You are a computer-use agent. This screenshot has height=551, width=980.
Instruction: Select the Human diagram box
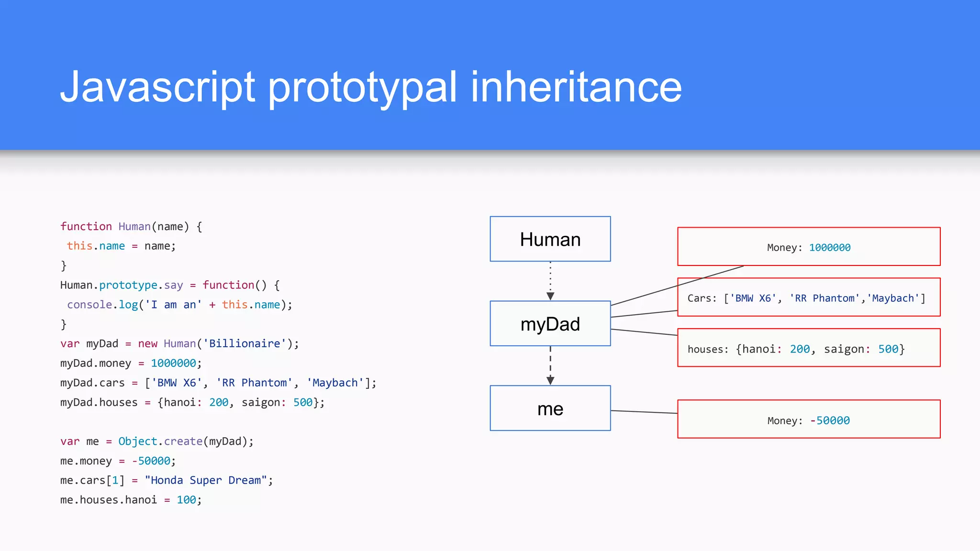coord(550,239)
